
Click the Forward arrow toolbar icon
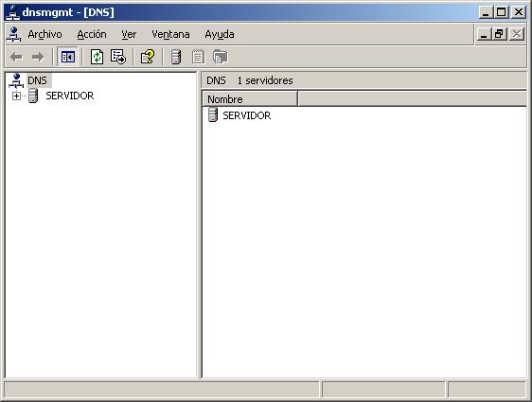(38, 57)
